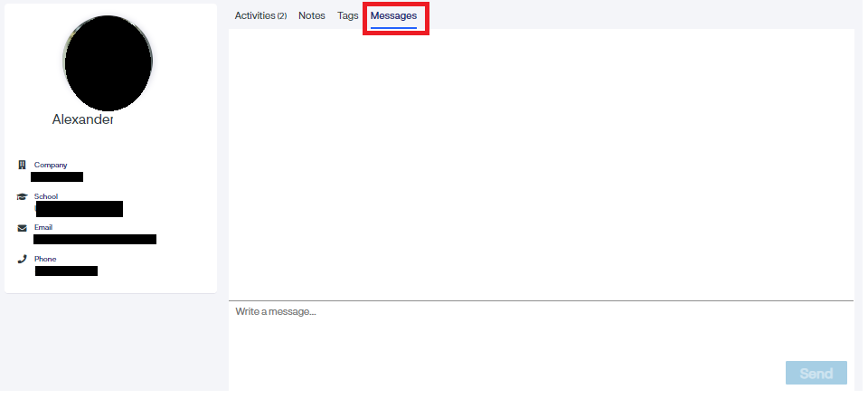Click the contact name Alexander
This screenshot has height=399, width=868.
tap(82, 119)
